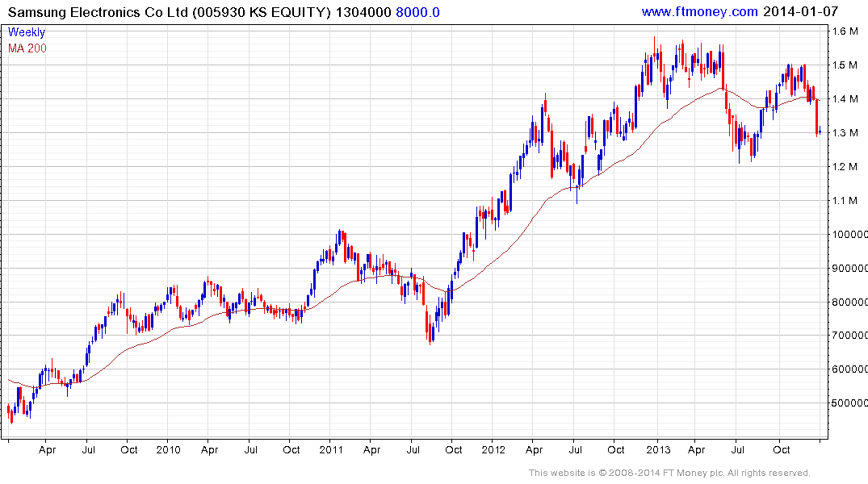868x484 pixels.
Task: Click the 2013 year label on time axis
Action: (658, 449)
